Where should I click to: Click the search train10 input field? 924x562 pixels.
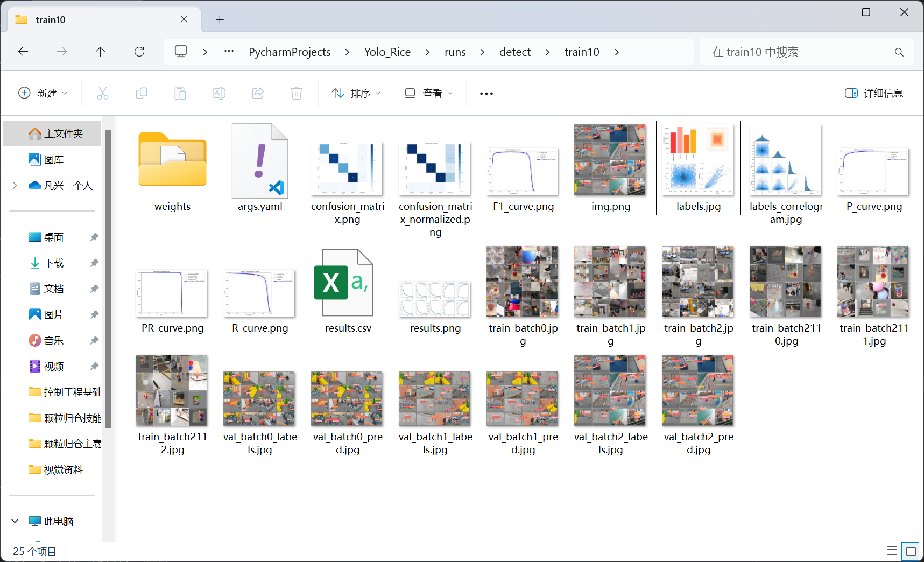(x=807, y=52)
